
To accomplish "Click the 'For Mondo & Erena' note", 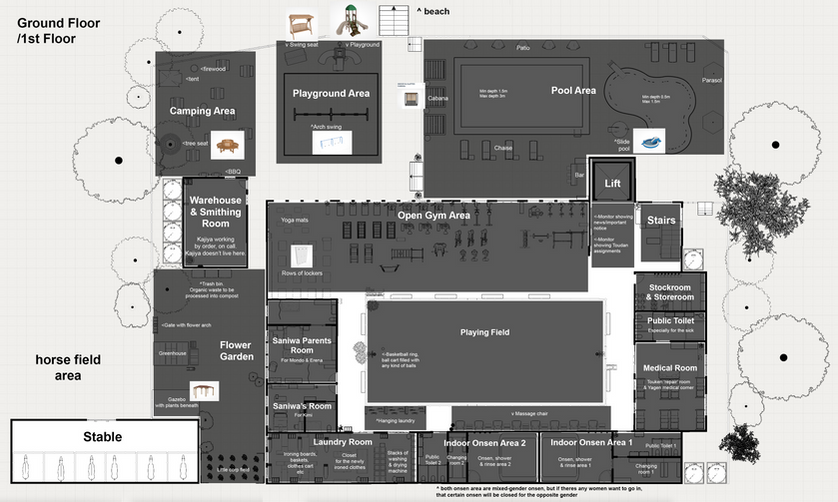I will click(302, 360).
